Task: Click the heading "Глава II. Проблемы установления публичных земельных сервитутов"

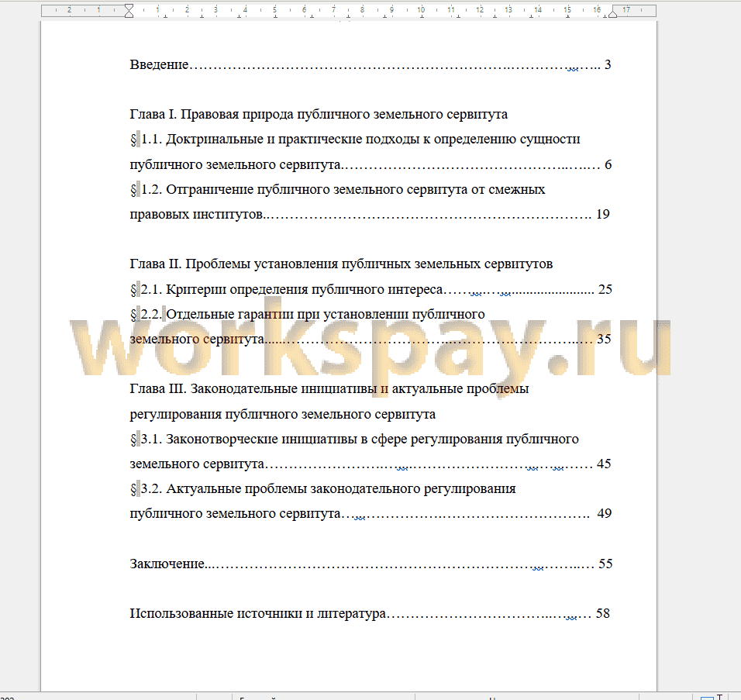Action: (x=341, y=264)
